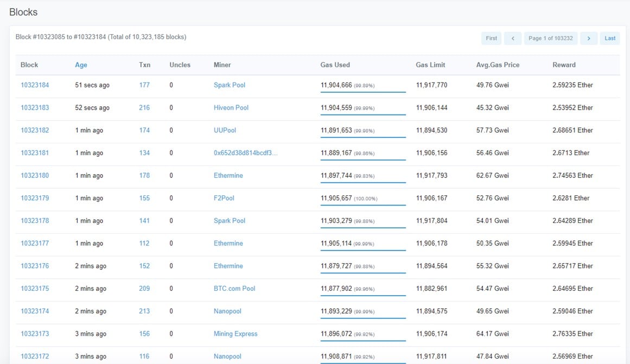
Task: Select the 2.76335 Ether reward
Action: click(572, 334)
